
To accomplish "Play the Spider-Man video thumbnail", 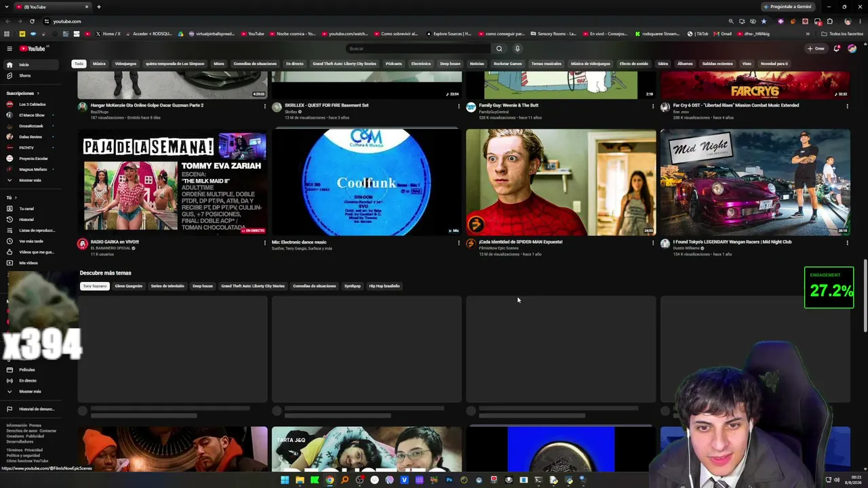I will tap(561, 182).
